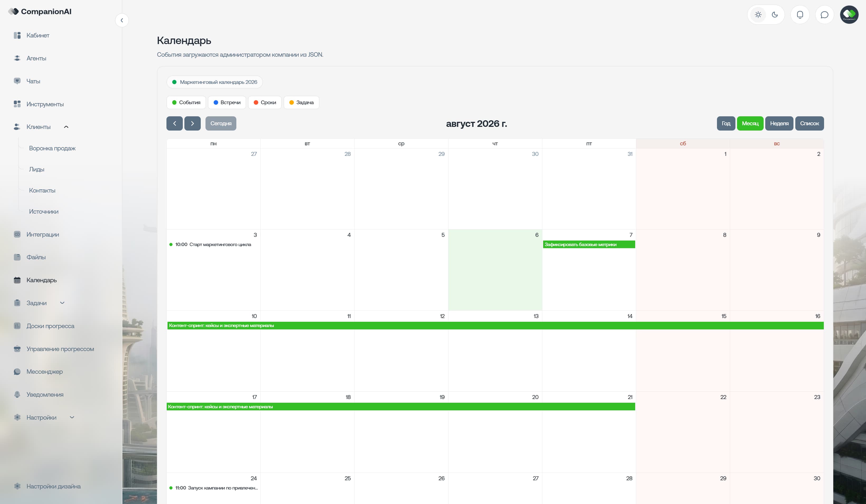This screenshot has width=866, height=504.
Task: Open Лиды in sidebar
Action: click(x=37, y=169)
